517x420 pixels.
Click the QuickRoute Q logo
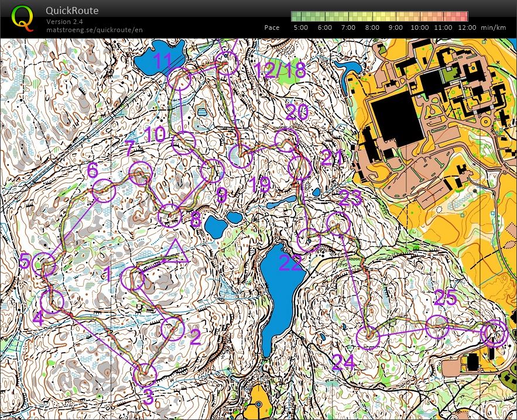coord(22,19)
